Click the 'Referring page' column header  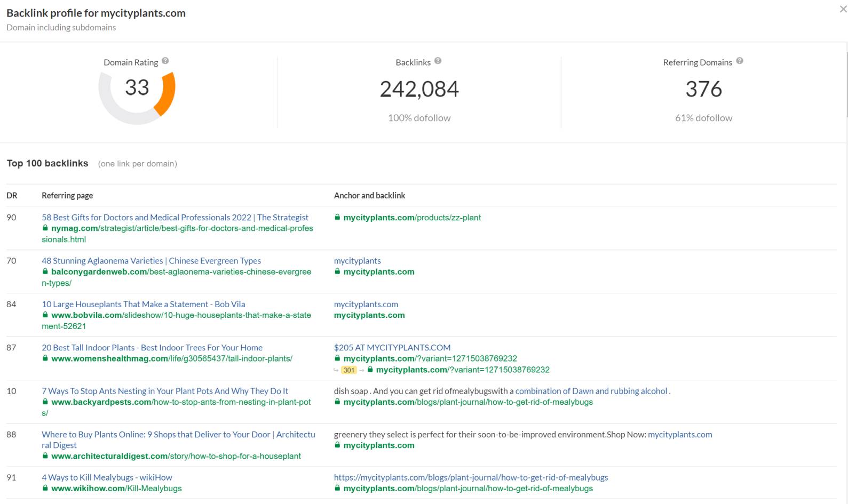coord(67,195)
